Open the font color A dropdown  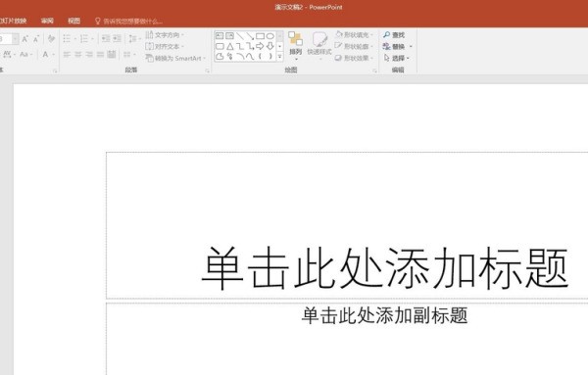point(48,54)
